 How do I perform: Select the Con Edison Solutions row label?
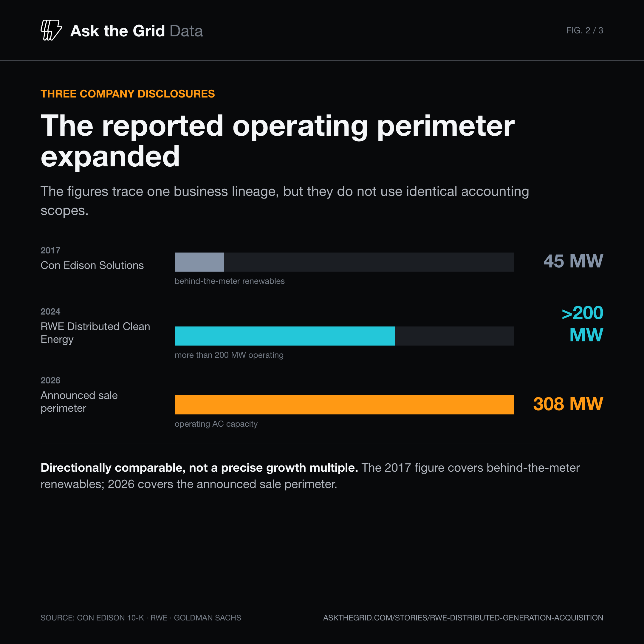[92, 265]
